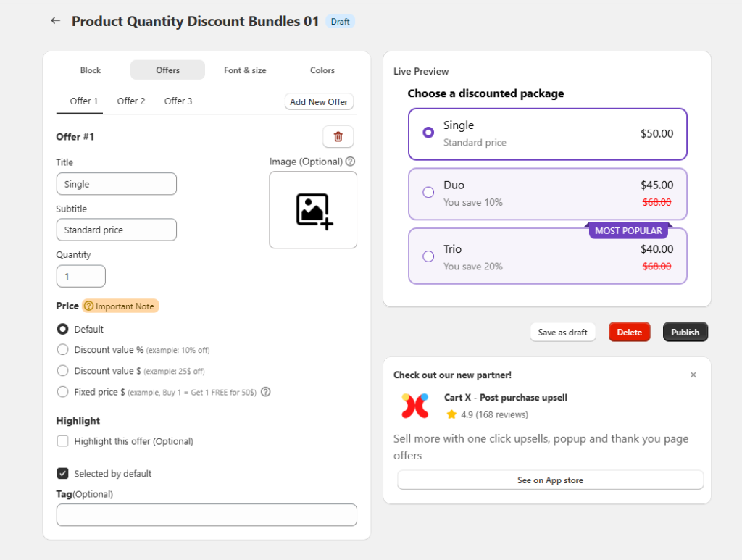The height and width of the screenshot is (560, 742).
Task: Delete Offer #1 using the trash icon
Action: [338, 136]
